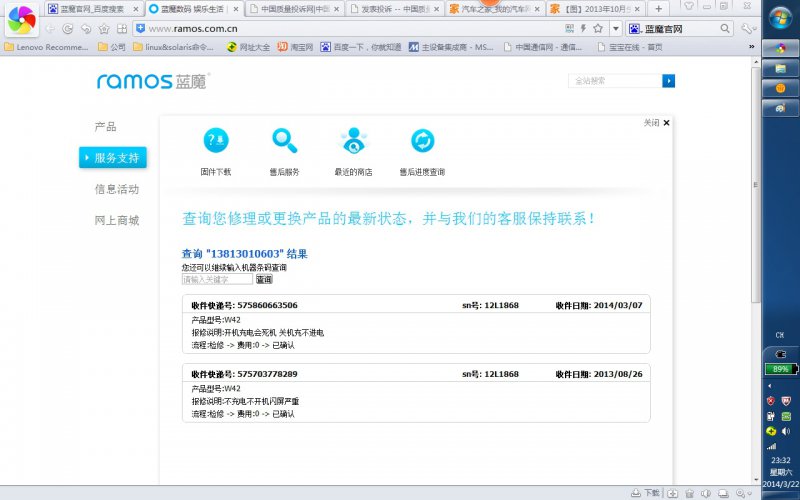Viewport: 800px width, 500px height.
Task: Reload the page with the refresh icon
Action: coord(67,29)
